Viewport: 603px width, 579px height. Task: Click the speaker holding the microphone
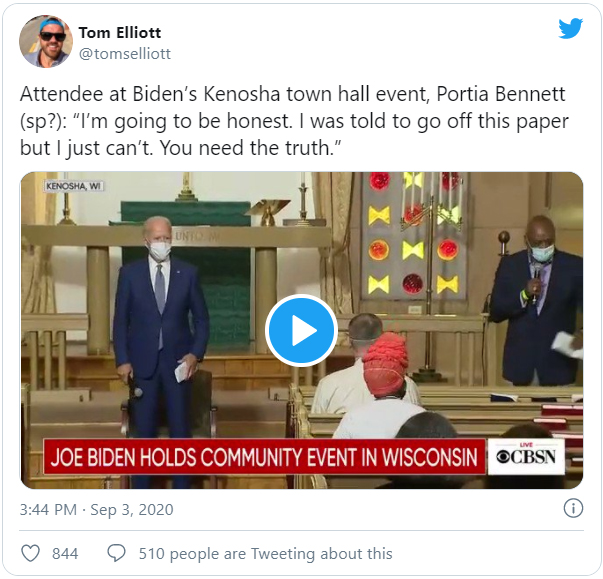[536, 300]
